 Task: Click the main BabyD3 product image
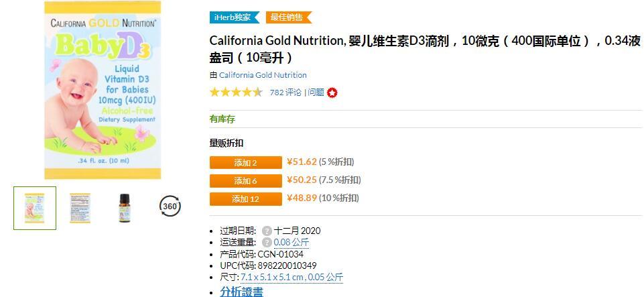(x=103, y=91)
